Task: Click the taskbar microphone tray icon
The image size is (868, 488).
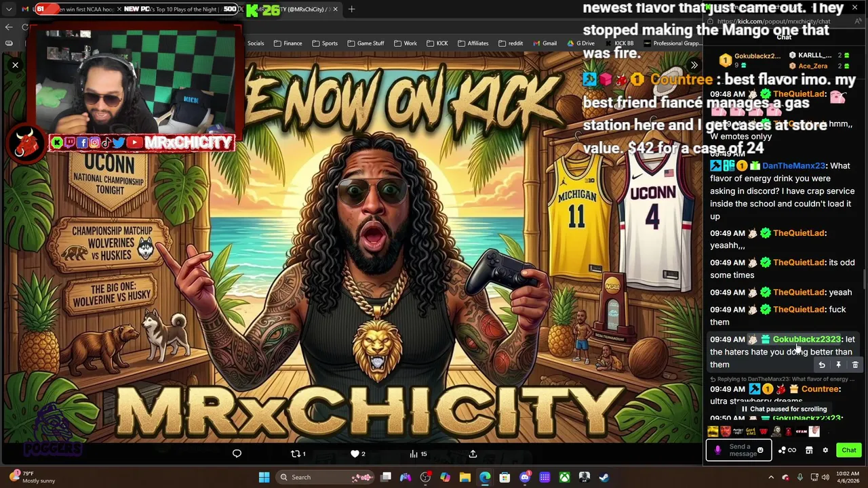Action: (x=800, y=477)
